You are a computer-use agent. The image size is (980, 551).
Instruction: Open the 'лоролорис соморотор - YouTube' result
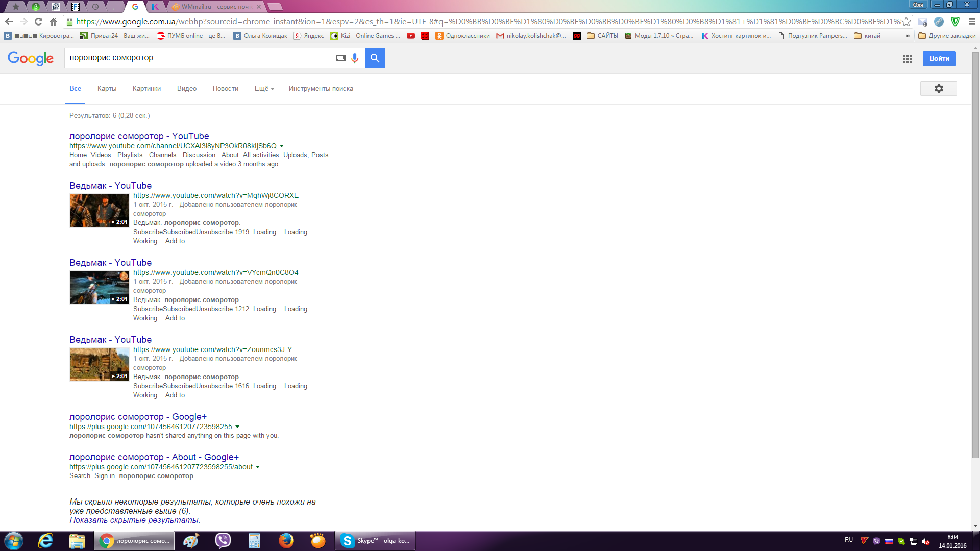pos(139,136)
